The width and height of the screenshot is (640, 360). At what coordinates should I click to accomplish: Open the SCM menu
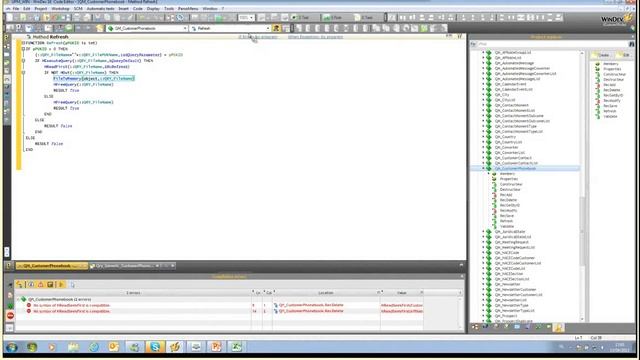coord(78,8)
